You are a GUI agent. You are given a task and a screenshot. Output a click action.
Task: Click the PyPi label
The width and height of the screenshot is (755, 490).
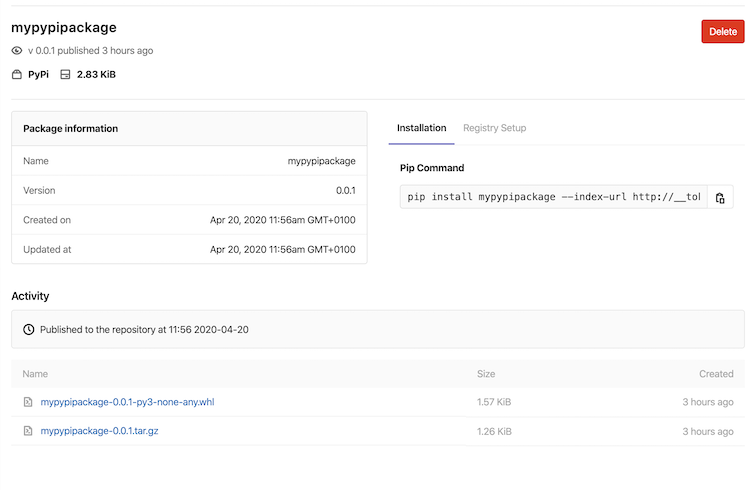[x=39, y=75]
